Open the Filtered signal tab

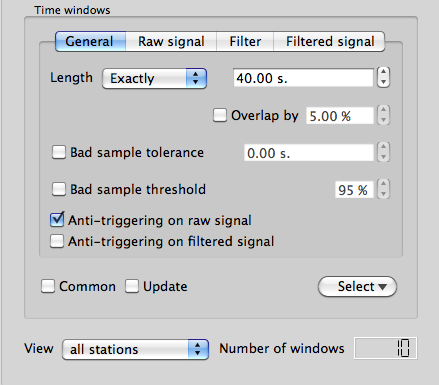coord(329,42)
